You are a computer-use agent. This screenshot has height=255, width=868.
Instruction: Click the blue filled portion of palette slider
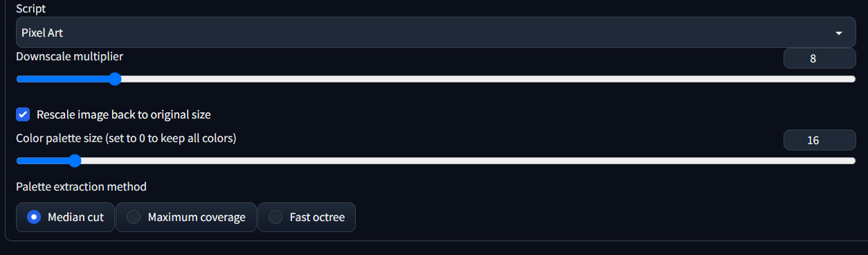tap(42, 161)
